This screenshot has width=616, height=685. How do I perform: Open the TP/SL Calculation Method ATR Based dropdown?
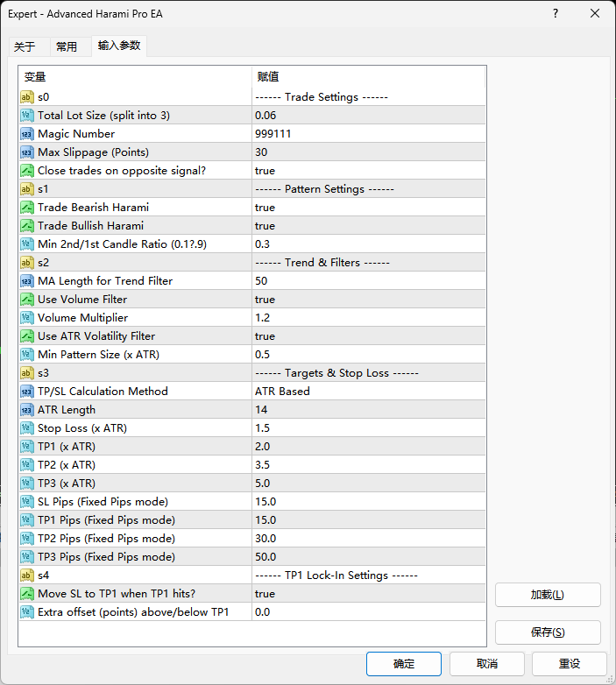coord(369,391)
